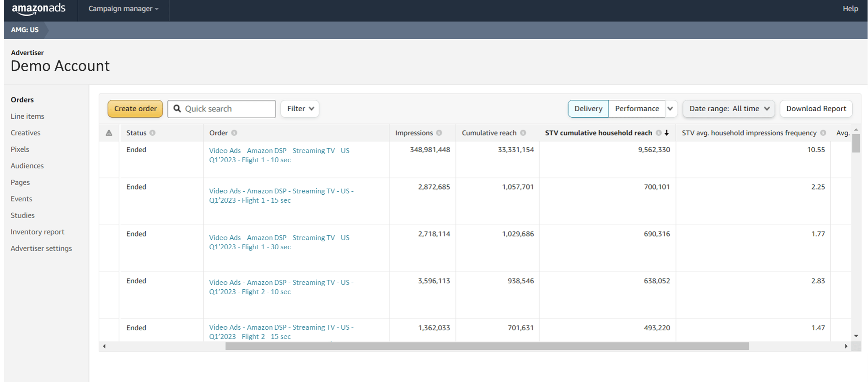Click the info icon next to Impressions header
Viewport: 868px width, 382px height.
(439, 133)
